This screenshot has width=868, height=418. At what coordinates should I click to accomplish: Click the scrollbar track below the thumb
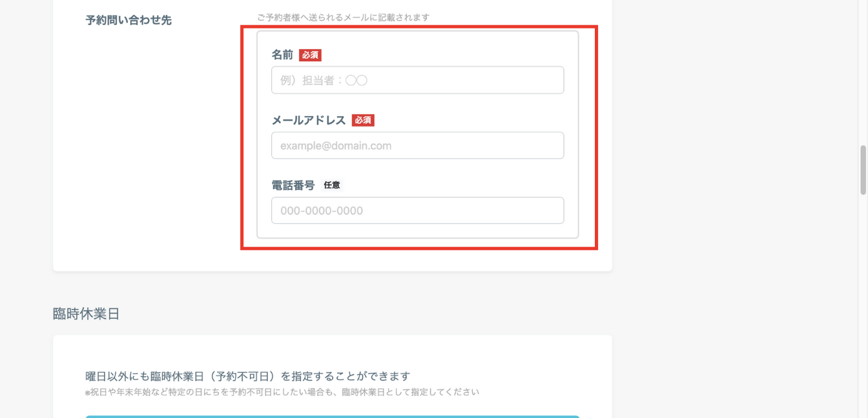pyautogui.click(x=863, y=290)
